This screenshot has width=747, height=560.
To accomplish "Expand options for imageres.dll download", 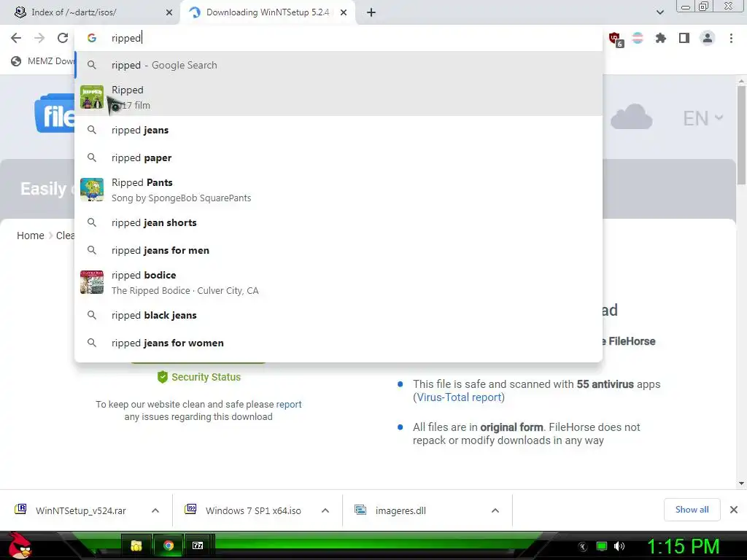I will [495, 510].
